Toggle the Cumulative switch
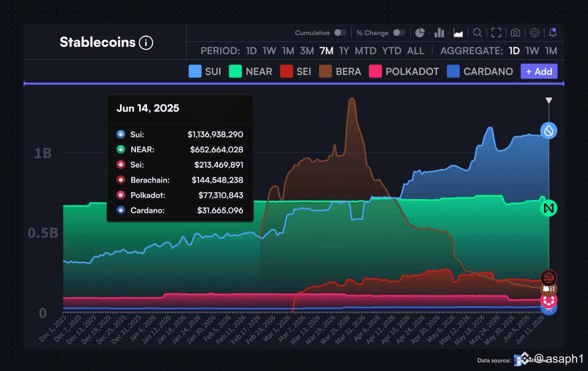The width and height of the screenshot is (588, 371). pos(340,33)
